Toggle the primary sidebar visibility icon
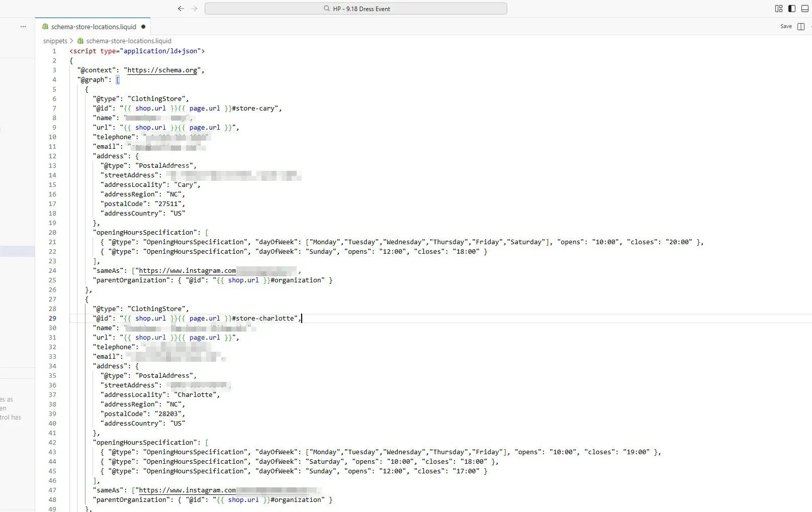The width and height of the screenshot is (812, 512). tap(792, 9)
